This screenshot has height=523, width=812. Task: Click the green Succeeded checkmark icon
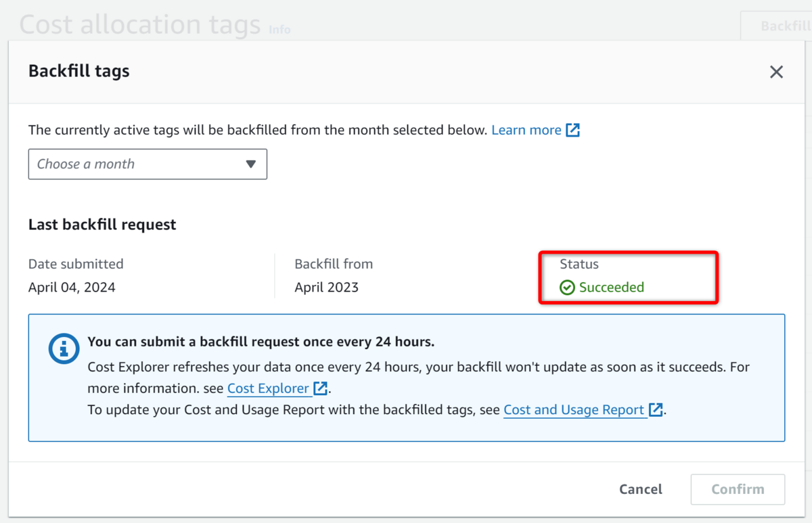567,288
